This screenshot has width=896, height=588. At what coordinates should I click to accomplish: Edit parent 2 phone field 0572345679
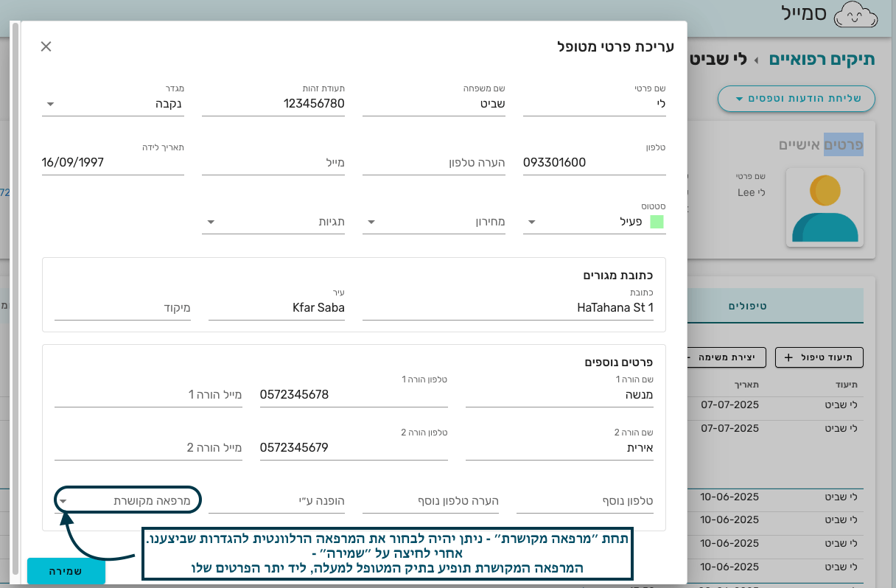pyautogui.click(x=354, y=448)
